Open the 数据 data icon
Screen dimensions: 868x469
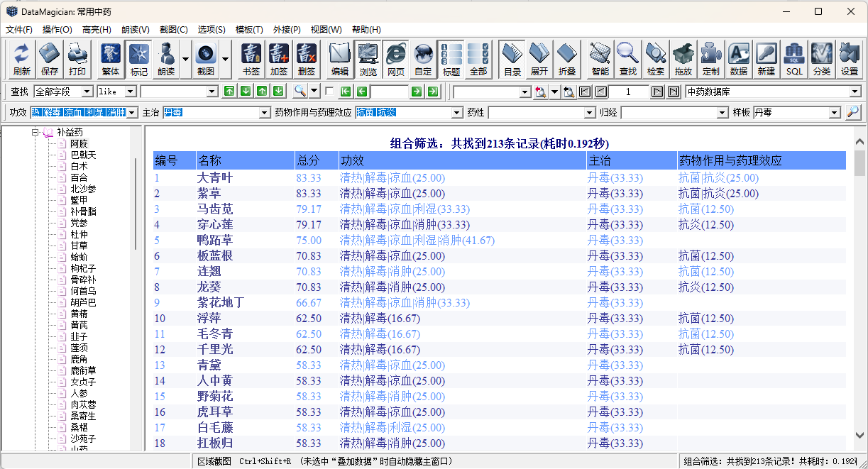tap(739, 60)
